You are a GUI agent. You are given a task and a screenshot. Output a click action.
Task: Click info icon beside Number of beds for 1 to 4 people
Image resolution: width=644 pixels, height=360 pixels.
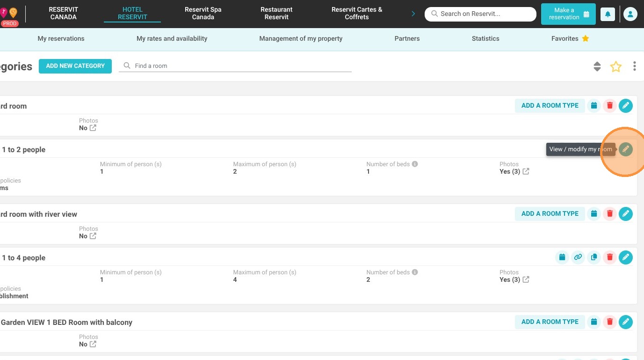415,272
